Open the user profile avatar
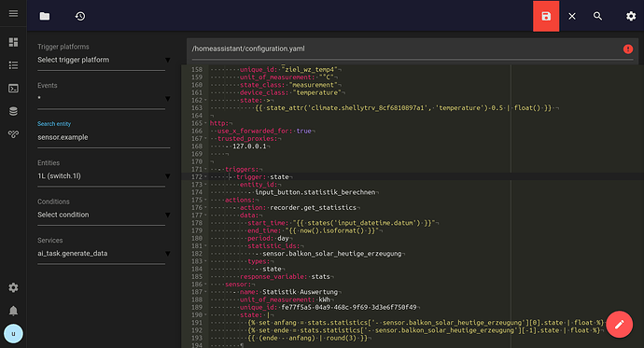 point(13,334)
